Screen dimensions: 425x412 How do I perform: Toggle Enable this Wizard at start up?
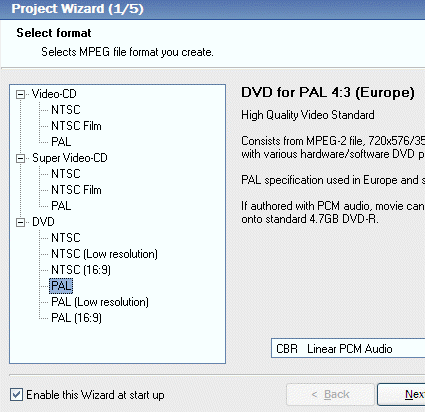coord(16,395)
